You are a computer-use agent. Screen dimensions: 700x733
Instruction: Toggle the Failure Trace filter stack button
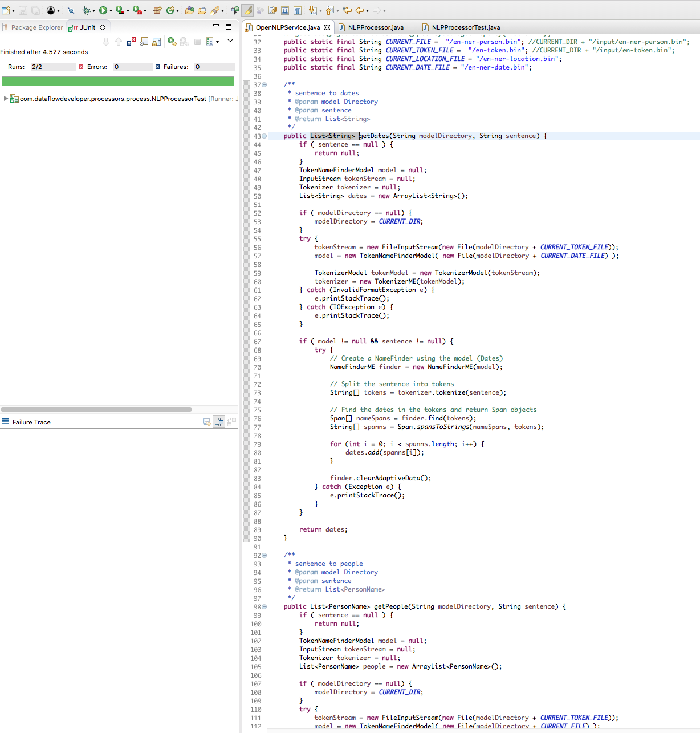219,422
